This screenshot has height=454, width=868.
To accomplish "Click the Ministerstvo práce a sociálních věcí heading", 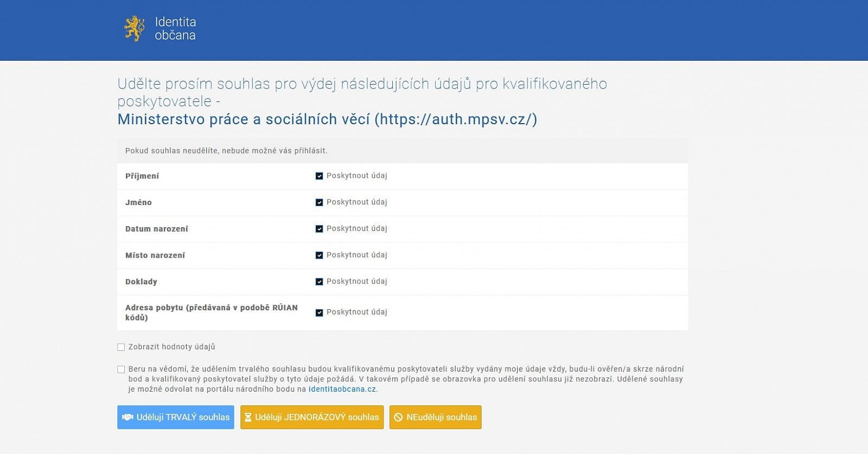I will [327, 119].
